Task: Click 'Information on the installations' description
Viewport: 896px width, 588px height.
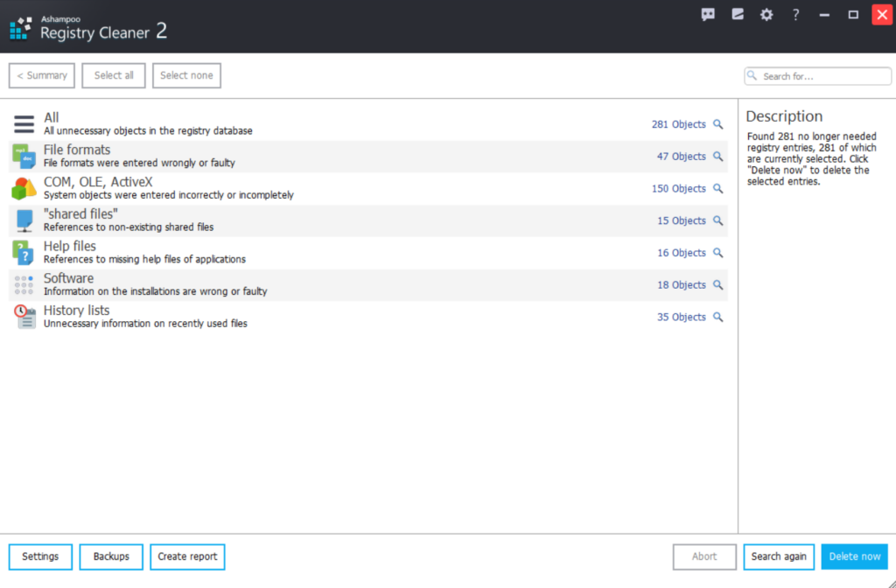Action: tap(156, 291)
